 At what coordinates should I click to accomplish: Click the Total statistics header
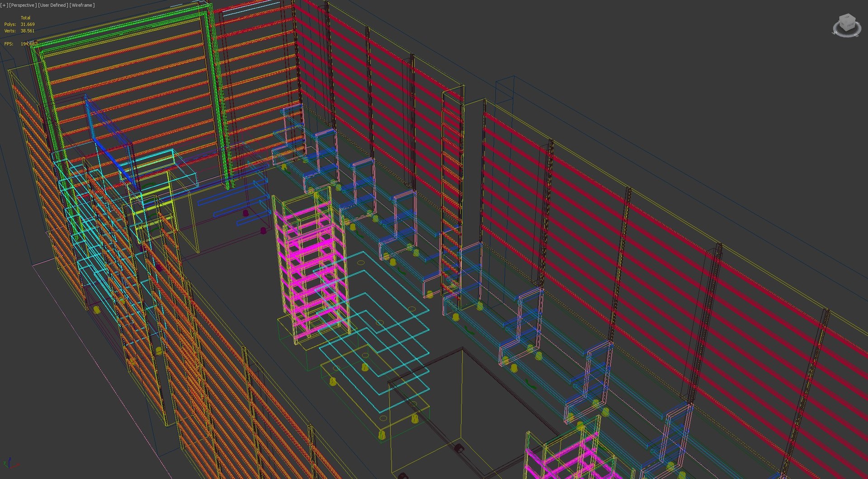point(26,18)
